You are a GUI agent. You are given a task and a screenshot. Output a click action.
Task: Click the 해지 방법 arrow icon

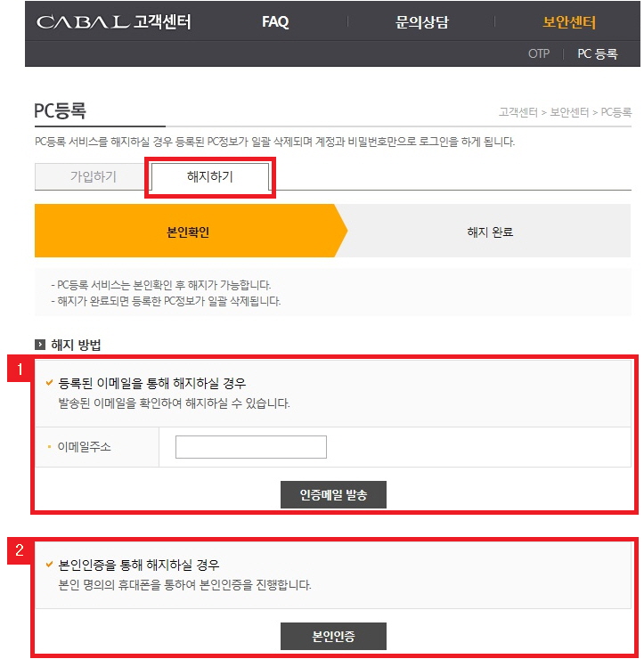click(x=39, y=344)
